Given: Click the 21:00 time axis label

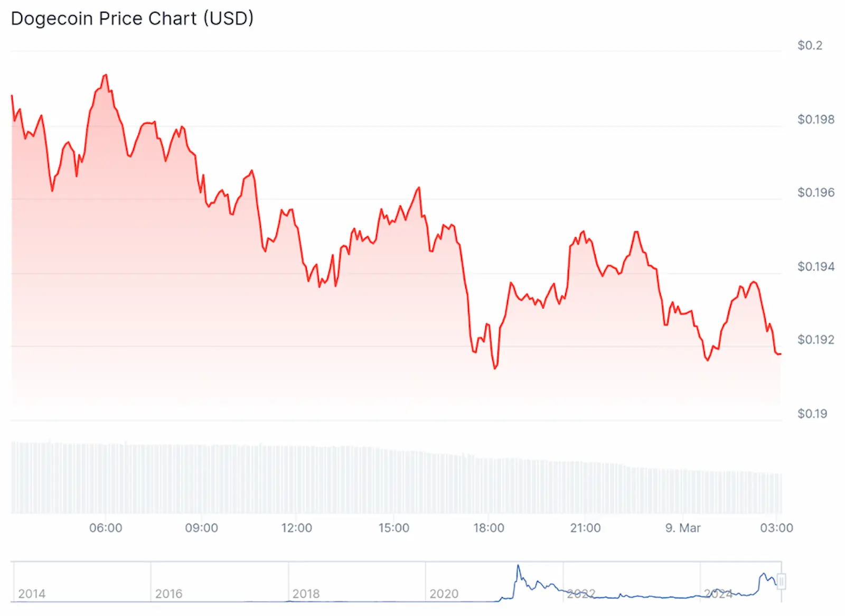Looking at the screenshot, I should click(585, 528).
